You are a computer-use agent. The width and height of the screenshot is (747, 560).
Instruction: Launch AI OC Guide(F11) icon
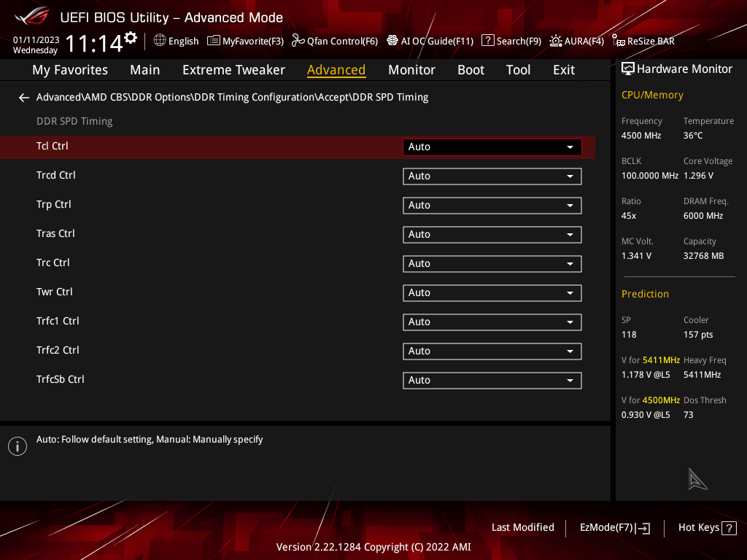click(x=392, y=41)
